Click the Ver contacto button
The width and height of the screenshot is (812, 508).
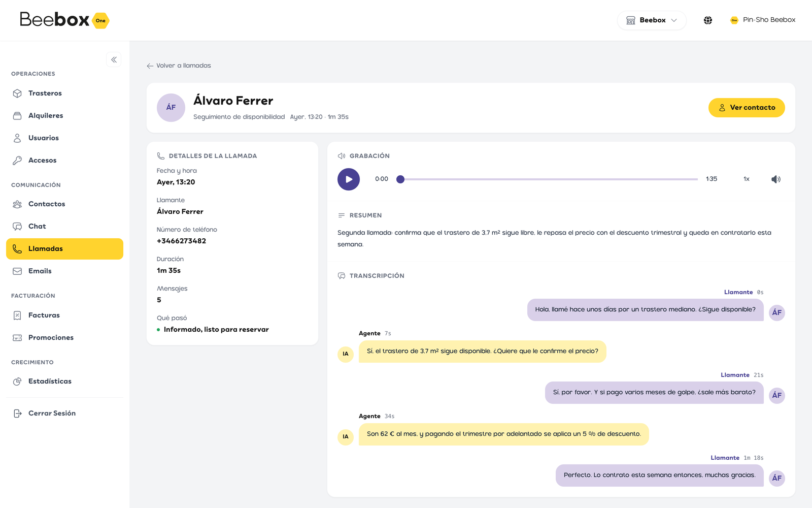[x=747, y=108]
